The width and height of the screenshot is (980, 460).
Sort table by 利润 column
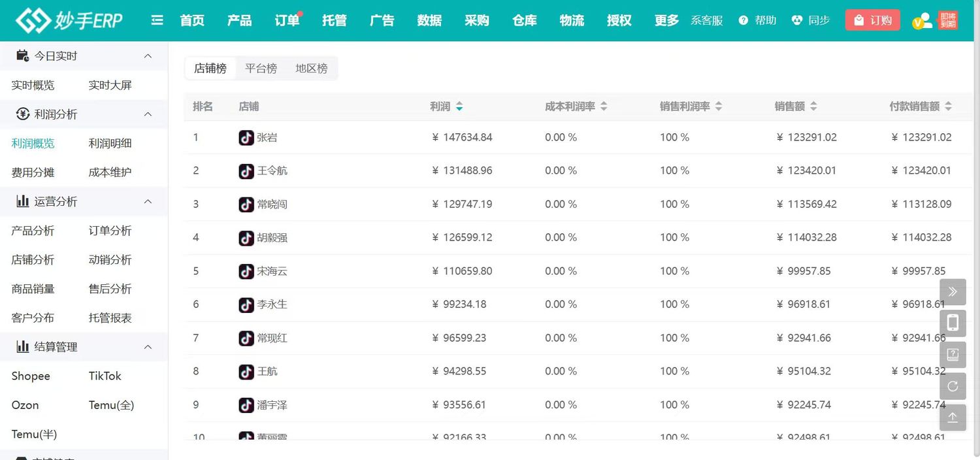(x=459, y=107)
